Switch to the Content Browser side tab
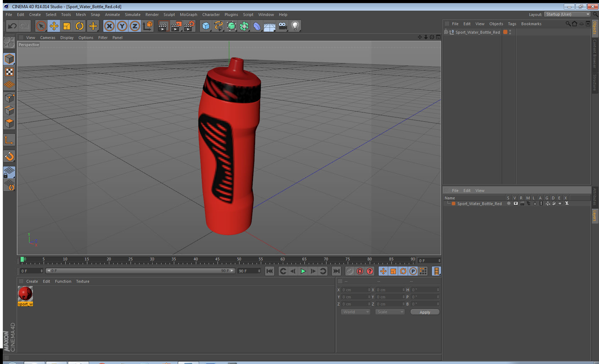599x364 pixels. pos(595,53)
